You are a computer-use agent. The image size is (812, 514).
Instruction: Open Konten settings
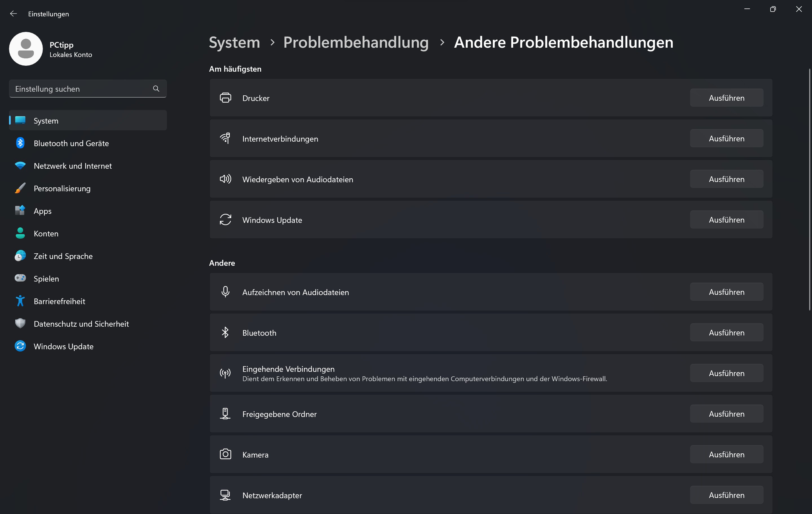tap(88, 234)
